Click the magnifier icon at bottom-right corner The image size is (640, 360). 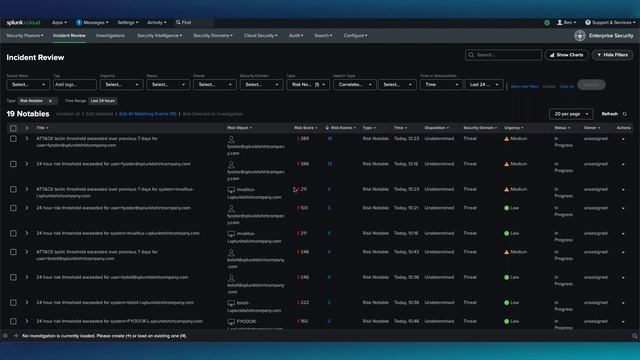pos(634,336)
